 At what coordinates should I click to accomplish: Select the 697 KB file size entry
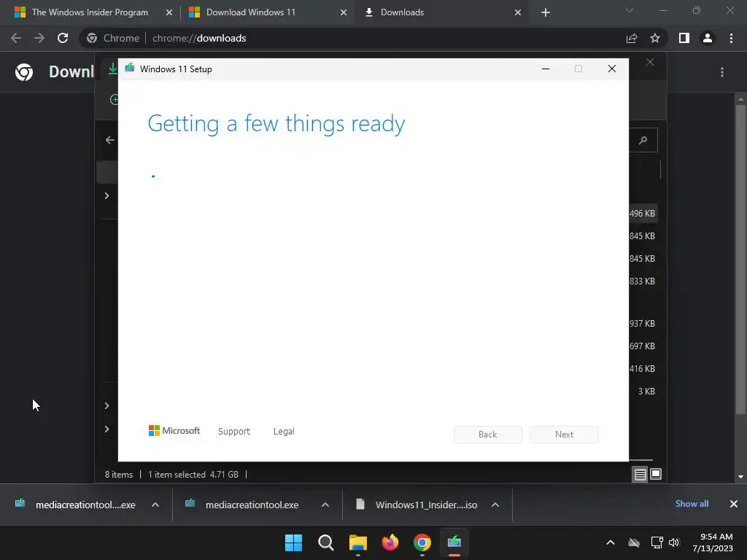642,346
